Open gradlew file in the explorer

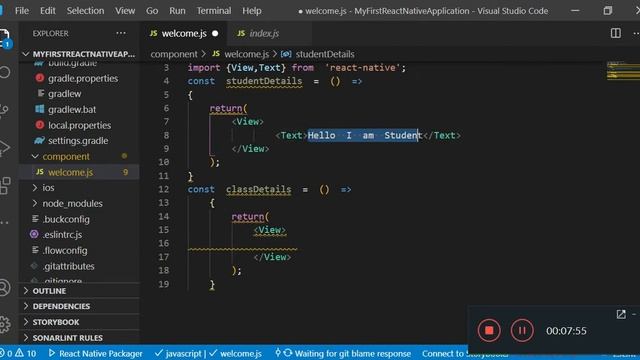[x=79, y=94]
